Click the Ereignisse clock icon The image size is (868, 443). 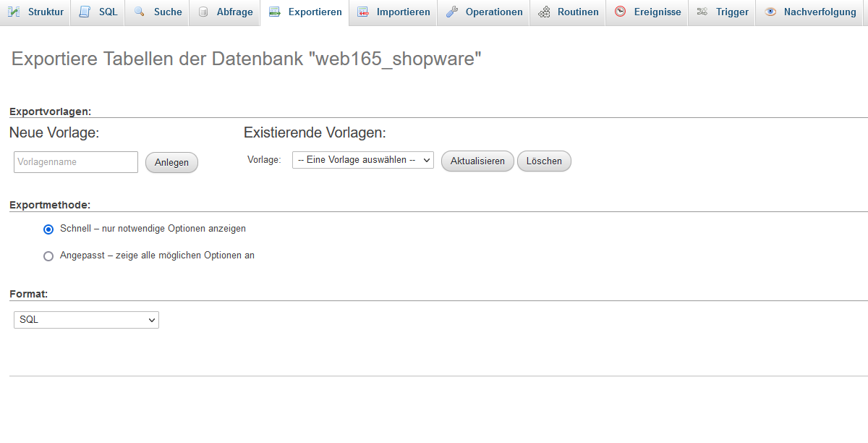tap(621, 12)
